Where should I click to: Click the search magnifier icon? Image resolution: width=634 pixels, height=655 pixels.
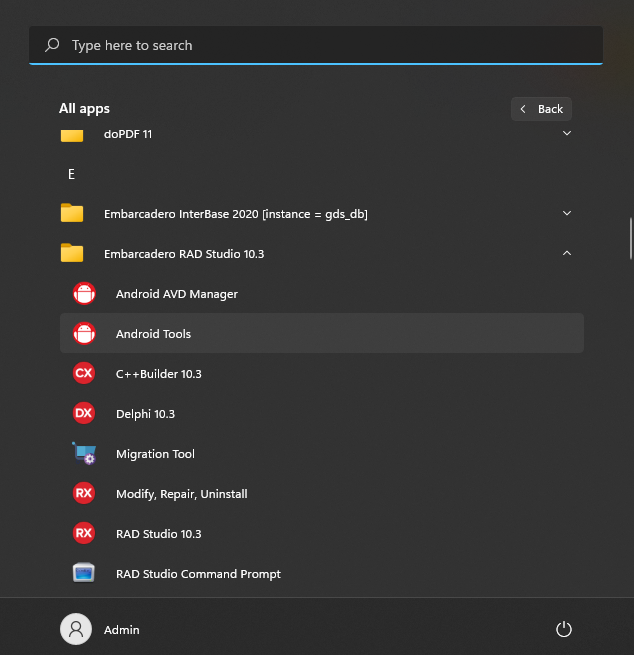click(x=53, y=45)
